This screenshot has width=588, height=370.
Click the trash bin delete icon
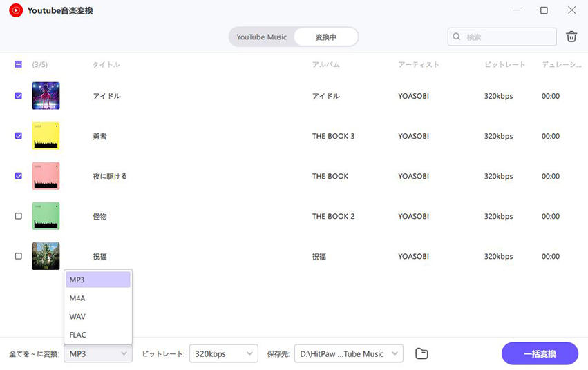coord(571,37)
